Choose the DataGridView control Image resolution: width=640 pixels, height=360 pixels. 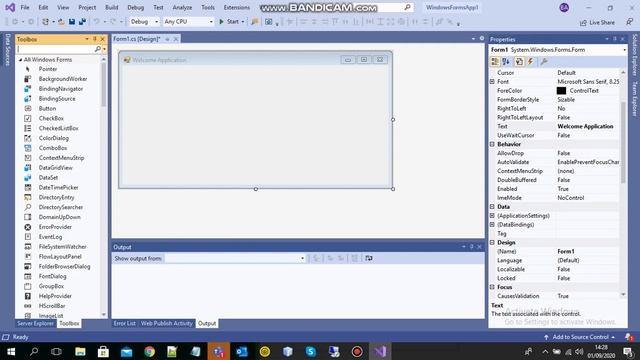tap(56, 168)
